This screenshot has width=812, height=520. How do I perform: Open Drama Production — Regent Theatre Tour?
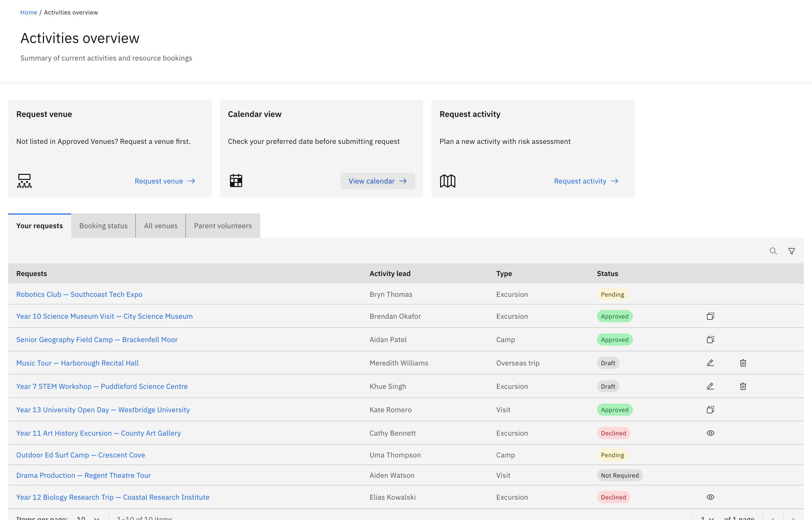[83, 476]
